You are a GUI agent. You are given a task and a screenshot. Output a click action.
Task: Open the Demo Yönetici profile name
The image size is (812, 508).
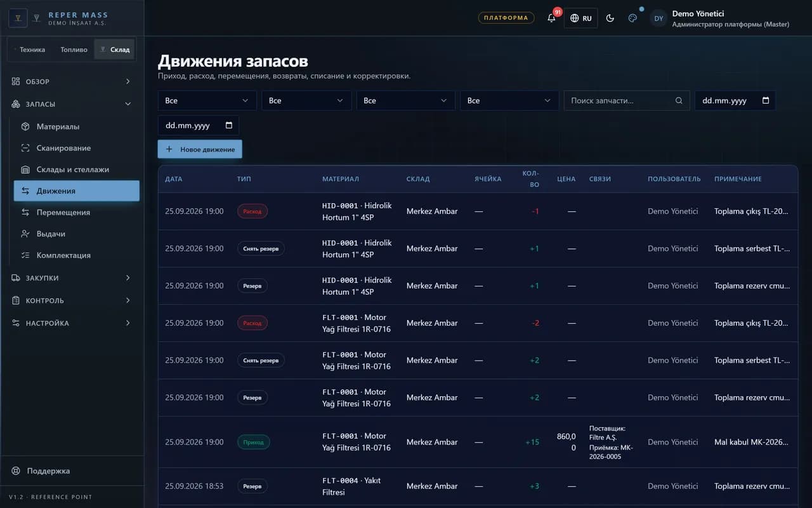[x=698, y=13]
